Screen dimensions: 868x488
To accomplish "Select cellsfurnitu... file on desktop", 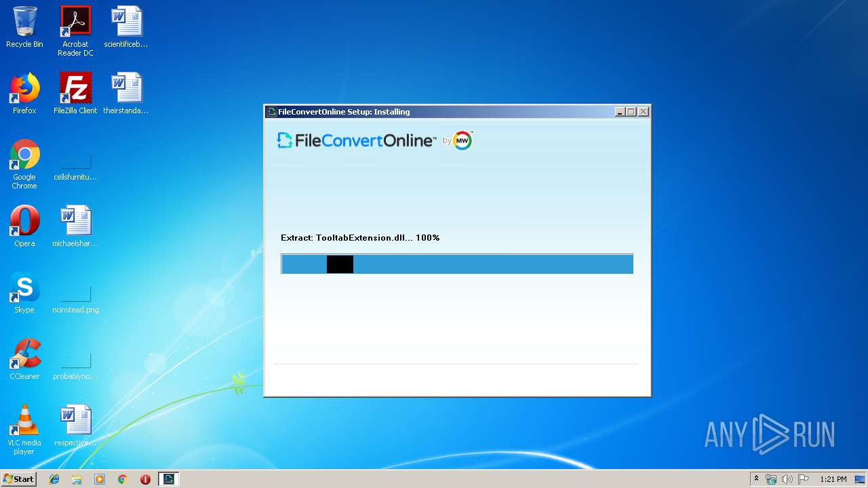I will (75, 167).
